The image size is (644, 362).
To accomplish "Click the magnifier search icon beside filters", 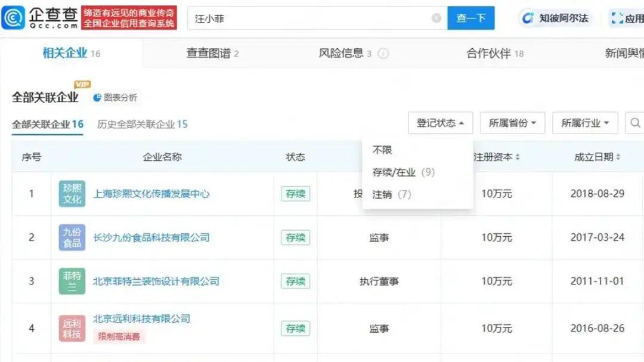I will [x=634, y=123].
